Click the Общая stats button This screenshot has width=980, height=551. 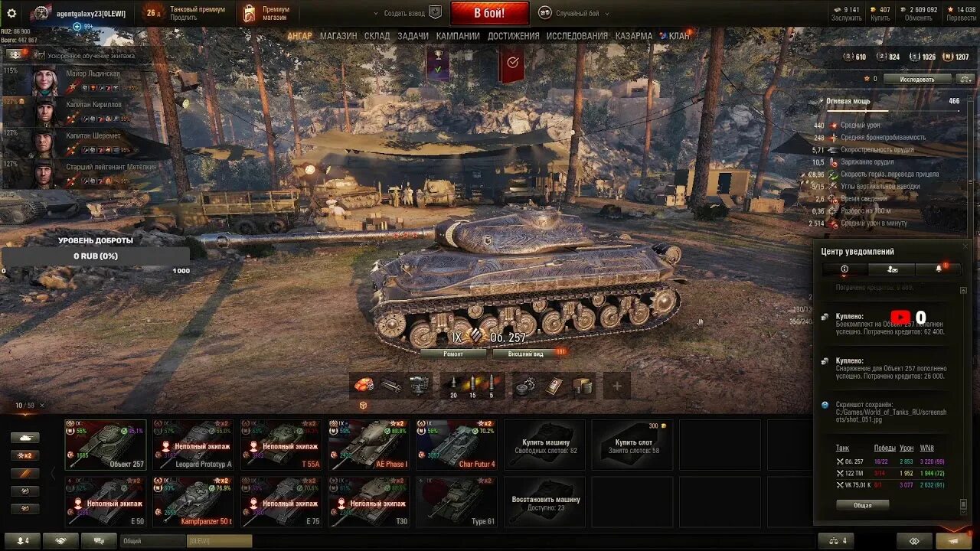point(863,505)
